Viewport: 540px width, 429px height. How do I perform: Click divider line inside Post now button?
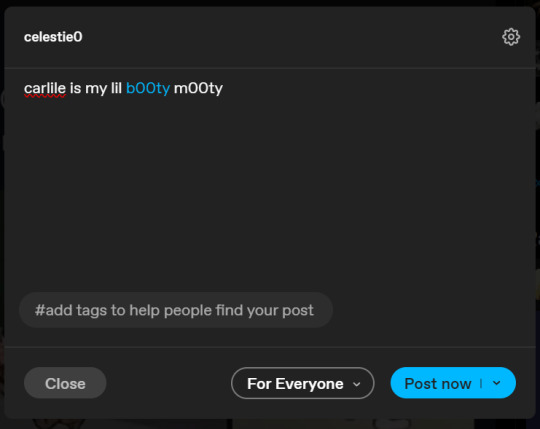click(x=481, y=383)
